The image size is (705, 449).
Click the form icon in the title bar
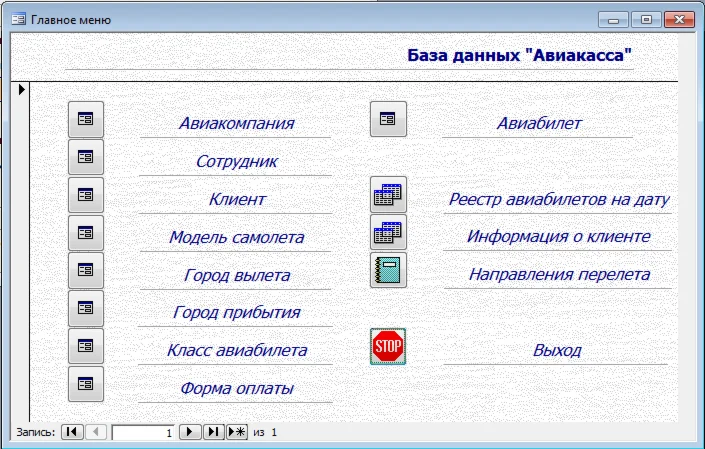(18, 19)
